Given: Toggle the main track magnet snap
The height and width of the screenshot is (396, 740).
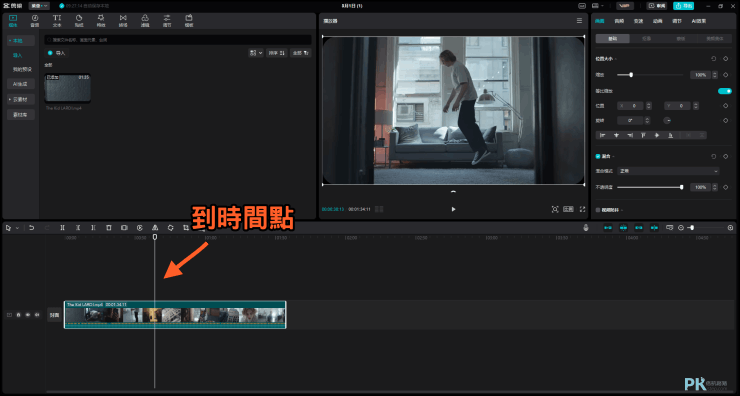Looking at the screenshot, I should tap(608, 227).
